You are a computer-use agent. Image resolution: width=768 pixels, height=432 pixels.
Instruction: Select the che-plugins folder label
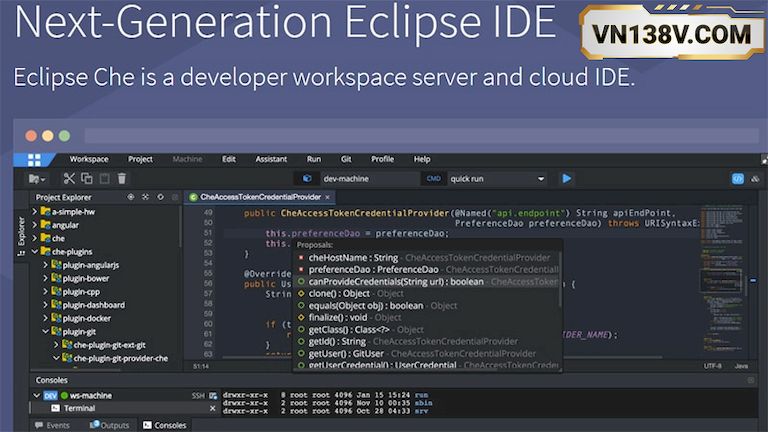tap(72, 251)
